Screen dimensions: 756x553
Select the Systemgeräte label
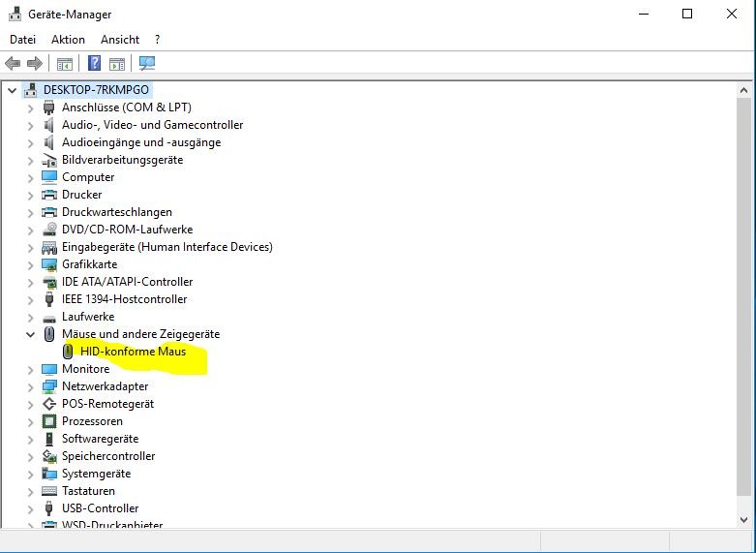click(x=97, y=474)
